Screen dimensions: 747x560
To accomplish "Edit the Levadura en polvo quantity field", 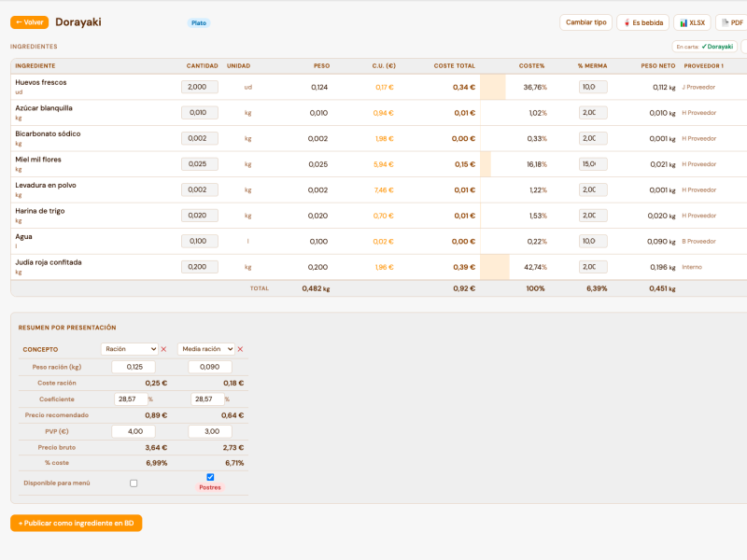I will (x=200, y=190).
